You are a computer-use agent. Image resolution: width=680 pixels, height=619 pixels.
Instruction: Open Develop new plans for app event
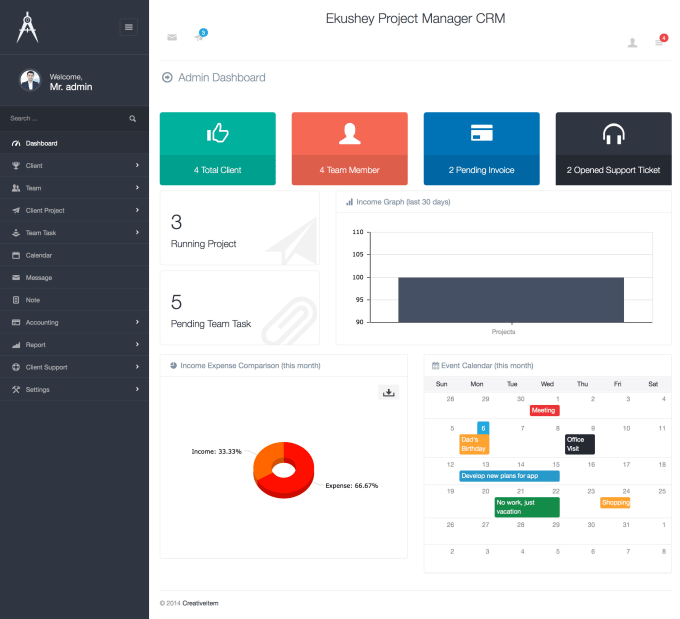tap(509, 476)
